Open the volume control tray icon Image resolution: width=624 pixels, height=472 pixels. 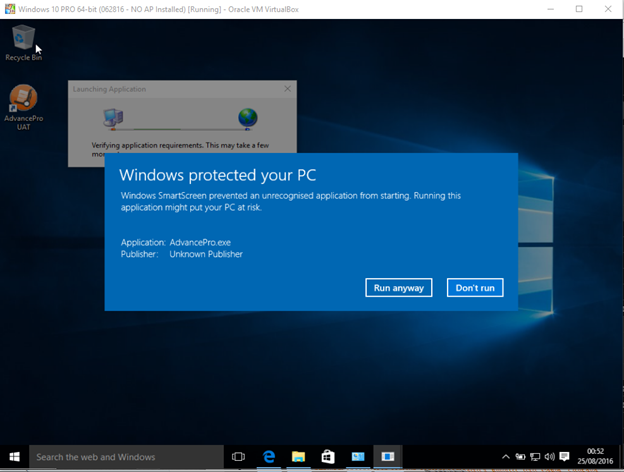coord(549,457)
